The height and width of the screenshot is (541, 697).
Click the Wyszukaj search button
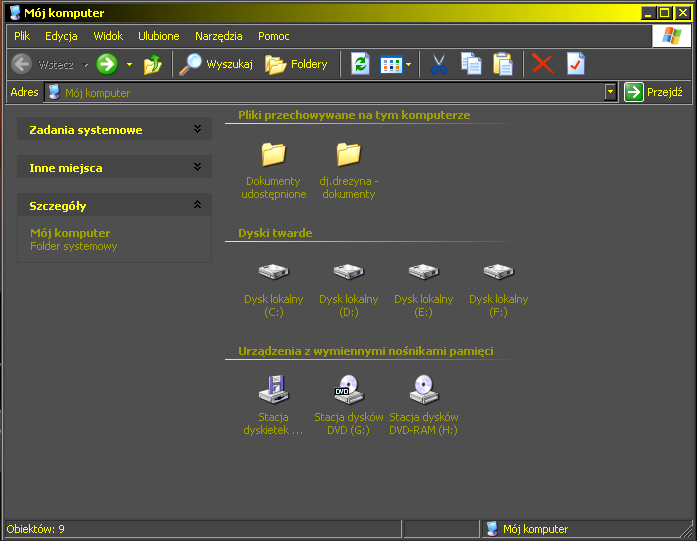[216, 64]
